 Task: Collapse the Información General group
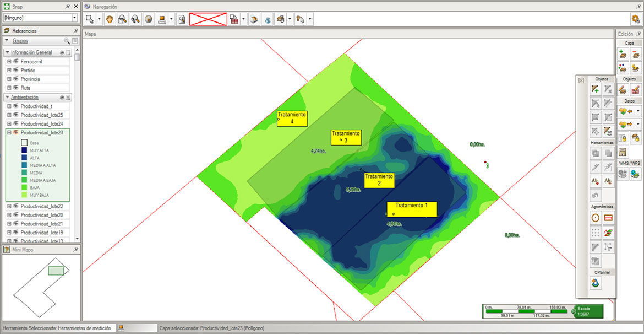[7, 52]
